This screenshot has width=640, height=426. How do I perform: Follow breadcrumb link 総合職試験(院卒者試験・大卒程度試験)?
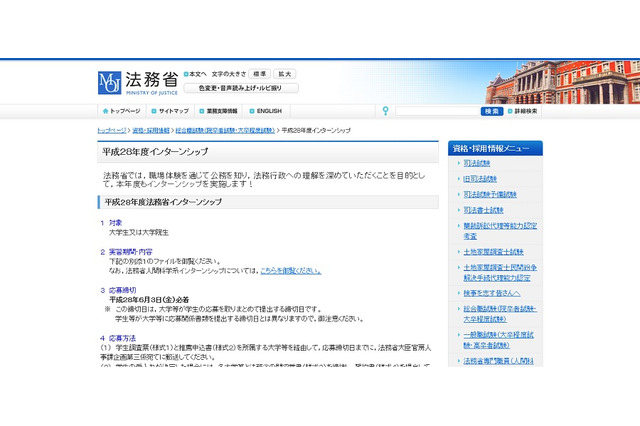coord(225,131)
